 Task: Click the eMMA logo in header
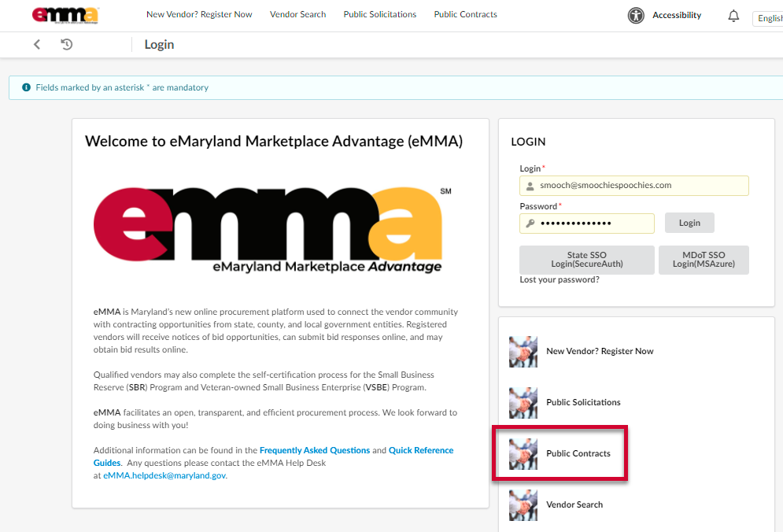[65, 15]
